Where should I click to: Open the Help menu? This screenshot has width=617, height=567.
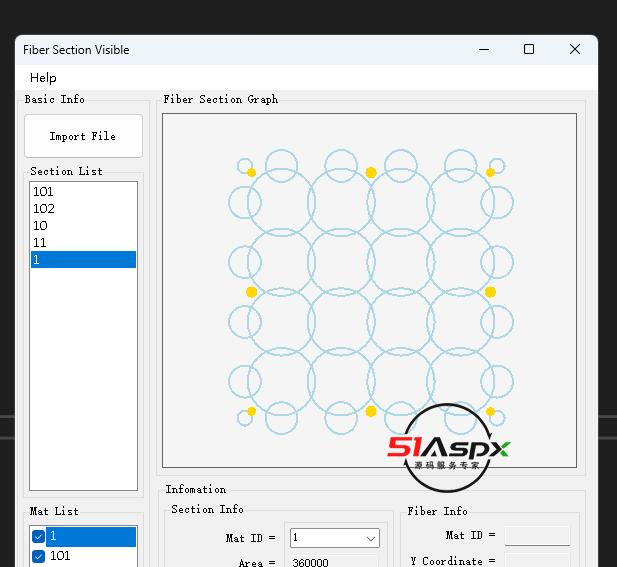pyautogui.click(x=43, y=78)
